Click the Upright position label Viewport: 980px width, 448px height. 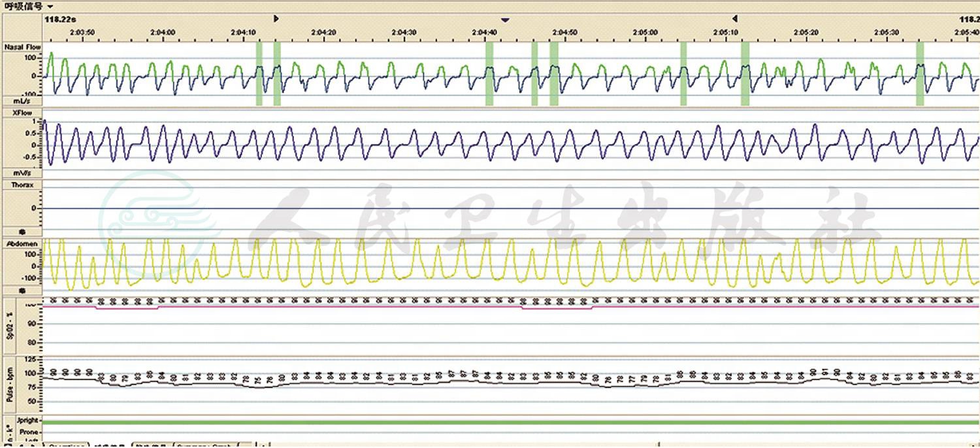coord(28,421)
